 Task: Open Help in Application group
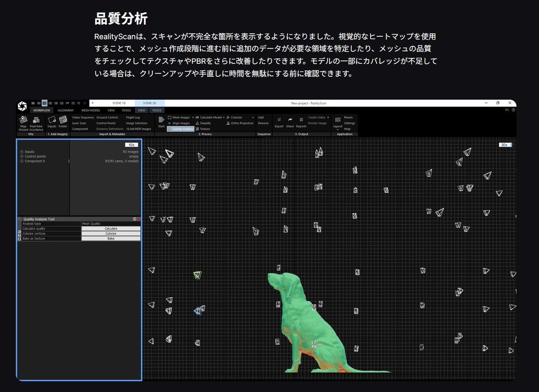click(x=347, y=129)
